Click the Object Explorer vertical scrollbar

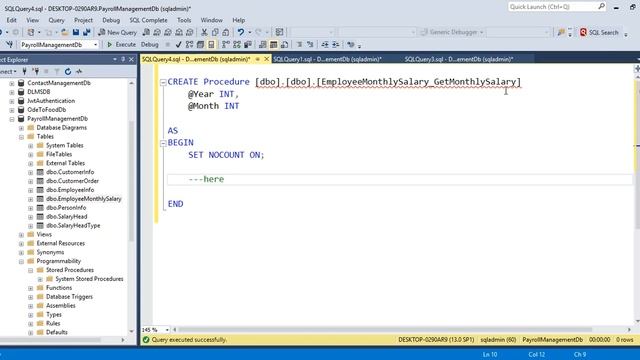tap(131, 180)
